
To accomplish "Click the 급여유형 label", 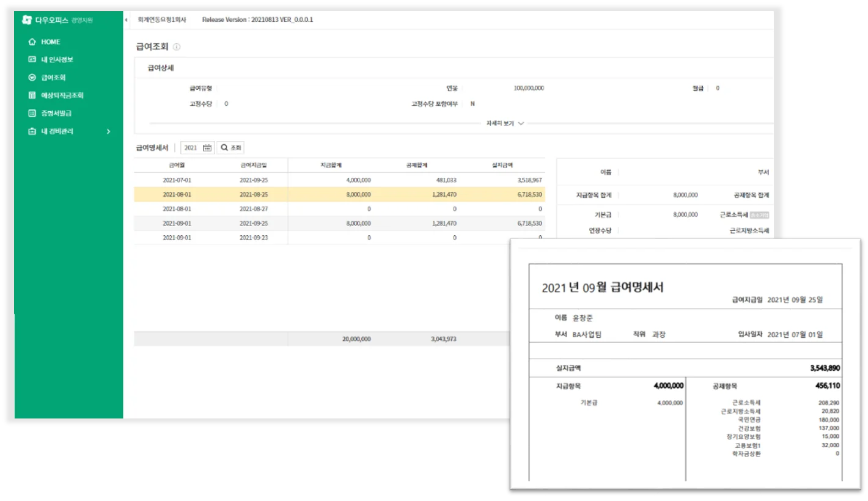I will click(x=200, y=89).
